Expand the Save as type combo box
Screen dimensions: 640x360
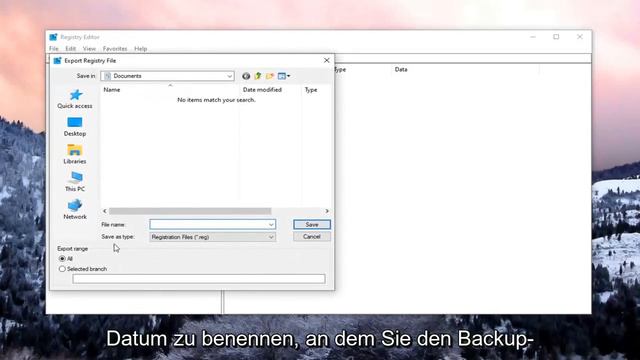pos(212,237)
